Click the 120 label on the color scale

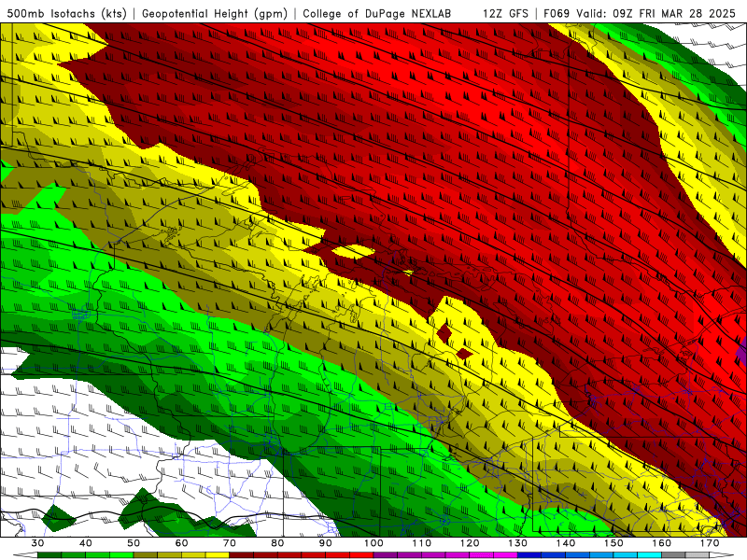pos(470,543)
